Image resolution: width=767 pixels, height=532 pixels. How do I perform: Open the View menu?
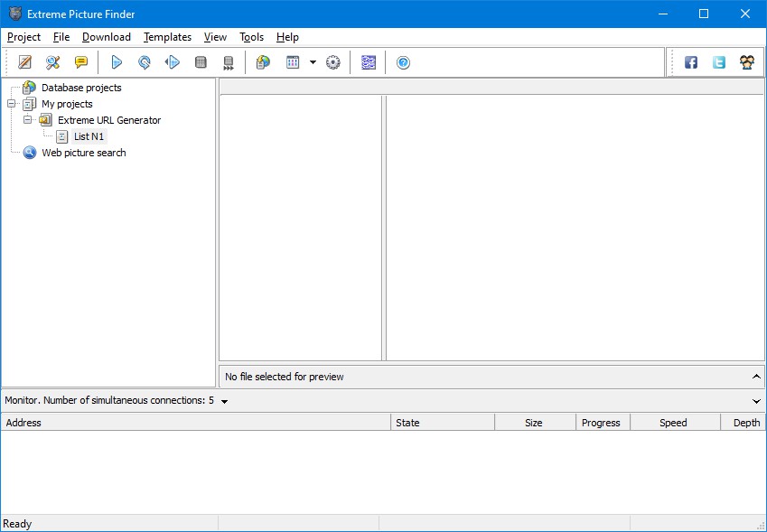click(x=215, y=37)
